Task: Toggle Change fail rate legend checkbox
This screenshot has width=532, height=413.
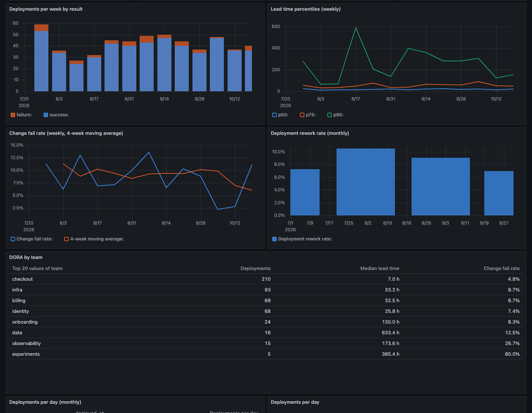Action: 13,239
